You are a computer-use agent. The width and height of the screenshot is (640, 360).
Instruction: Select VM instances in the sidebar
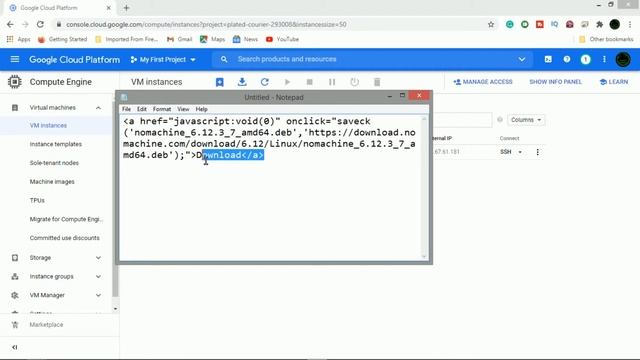click(48, 126)
